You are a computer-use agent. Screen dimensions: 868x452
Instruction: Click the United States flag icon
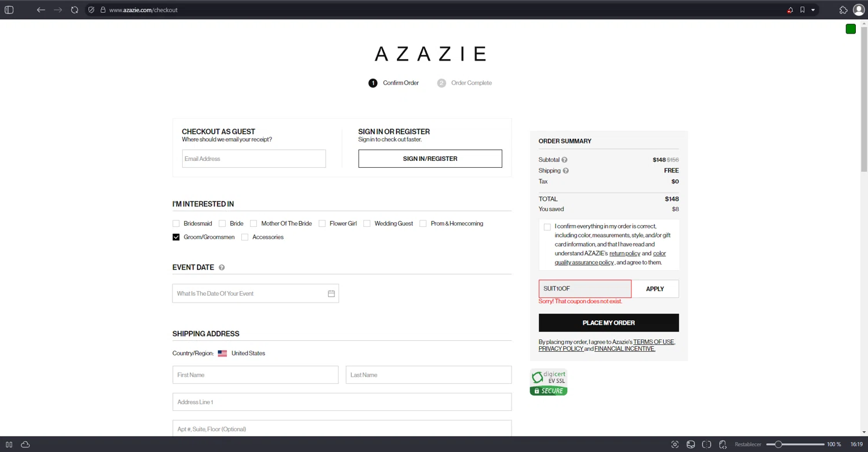(222, 353)
